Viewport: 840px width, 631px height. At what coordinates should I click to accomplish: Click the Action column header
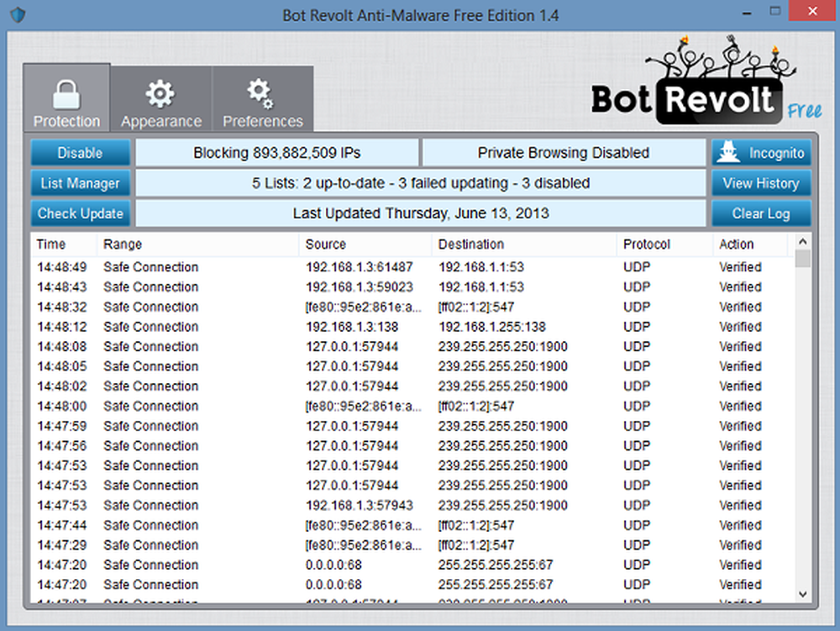pos(737,245)
